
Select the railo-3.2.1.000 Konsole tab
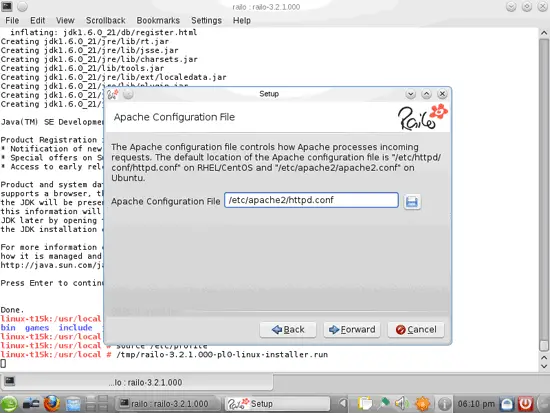[x=137, y=382]
